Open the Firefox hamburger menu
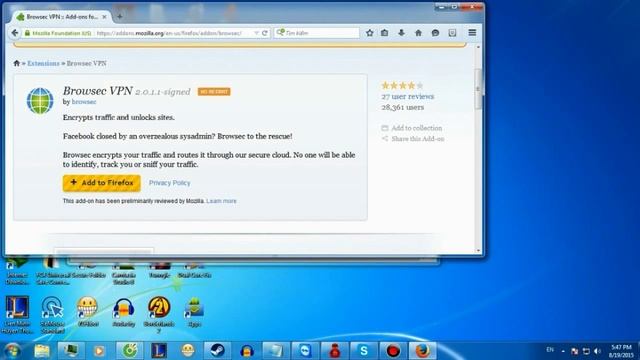The image size is (640, 360). tap(472, 33)
